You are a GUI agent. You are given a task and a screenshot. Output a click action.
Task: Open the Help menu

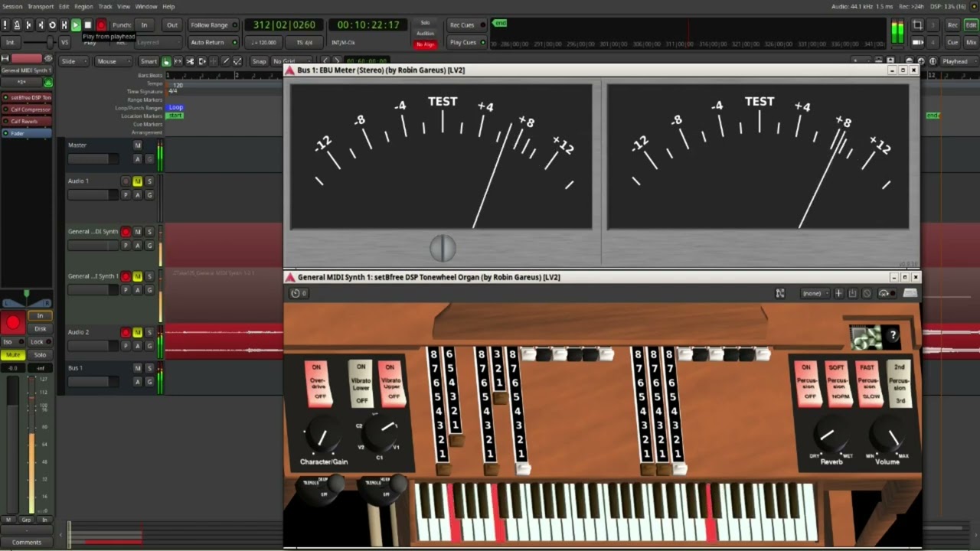tap(168, 6)
